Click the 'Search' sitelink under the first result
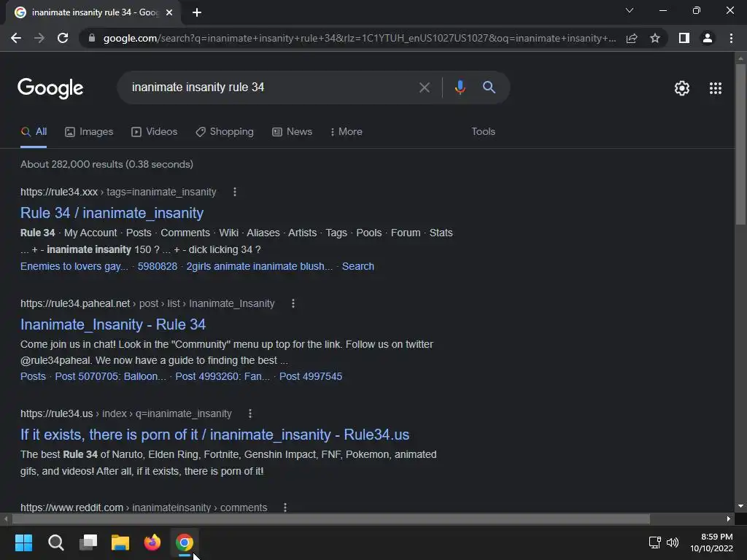Viewport: 747px width, 560px height. (357, 266)
